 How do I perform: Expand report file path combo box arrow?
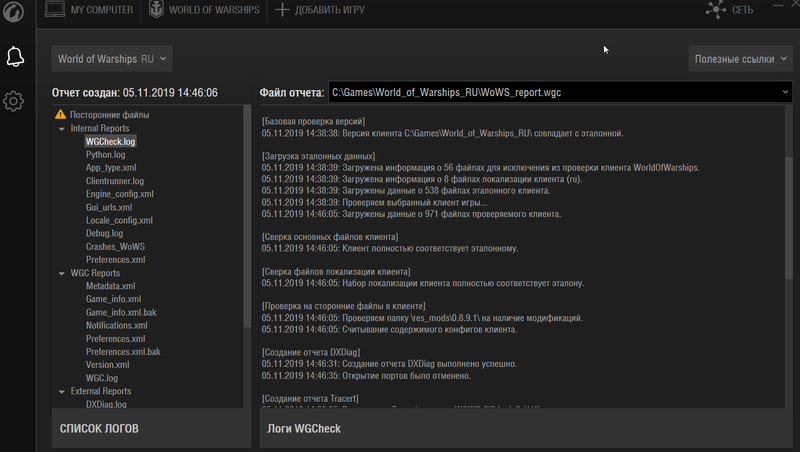click(x=785, y=92)
